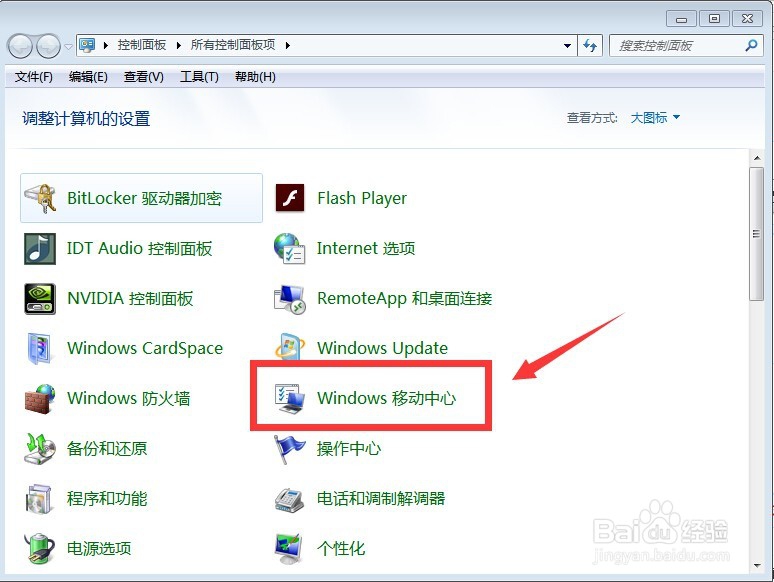Open the 电源选项 link
Viewport: 774px width, 582px height.
pos(99,548)
